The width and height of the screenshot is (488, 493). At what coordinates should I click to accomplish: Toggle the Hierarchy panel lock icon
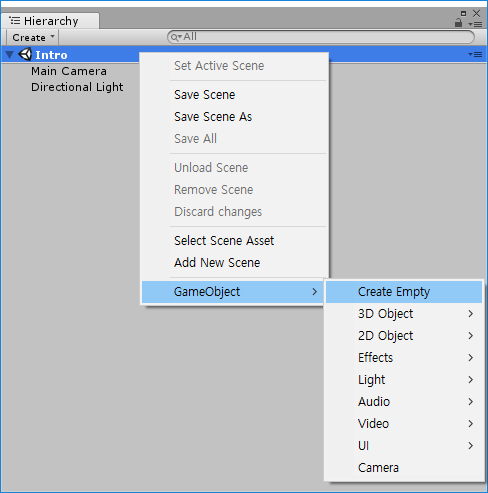(459, 23)
